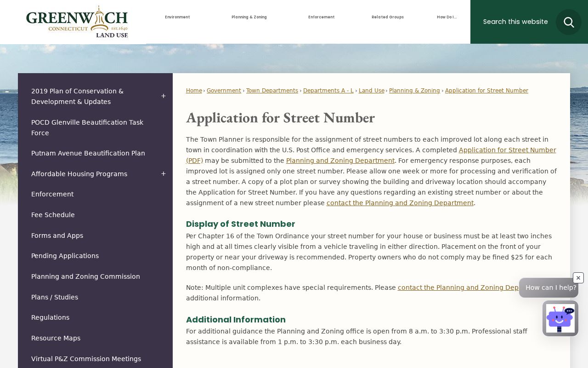Open the Application for Street Number (PDF) link
This screenshot has height=368, width=588.
coord(507,150)
